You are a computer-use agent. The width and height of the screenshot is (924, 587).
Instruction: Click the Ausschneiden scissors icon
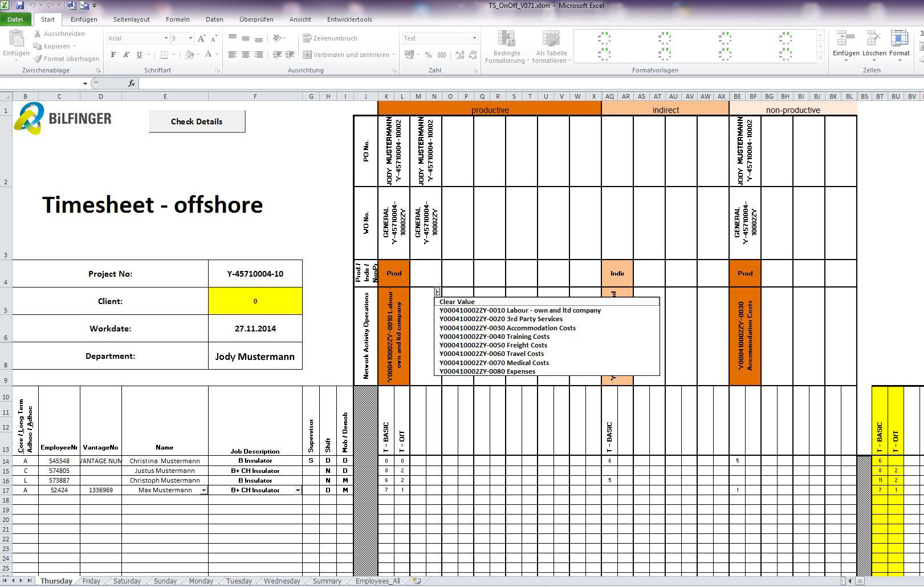coord(38,34)
